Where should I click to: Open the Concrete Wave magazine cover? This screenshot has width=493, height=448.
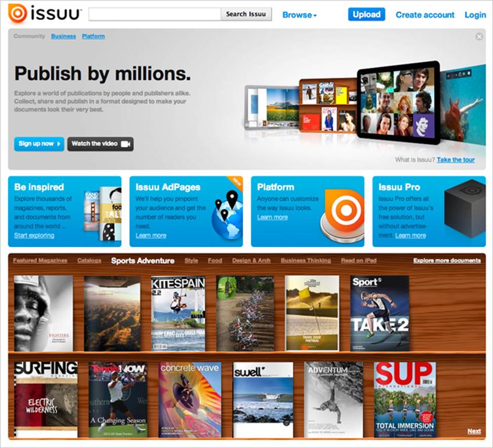[190, 400]
